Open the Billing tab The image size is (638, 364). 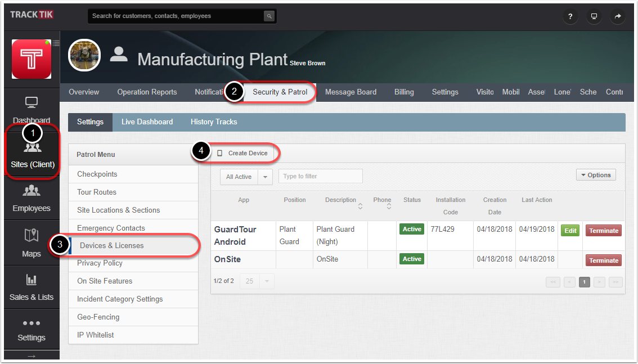[x=404, y=92]
